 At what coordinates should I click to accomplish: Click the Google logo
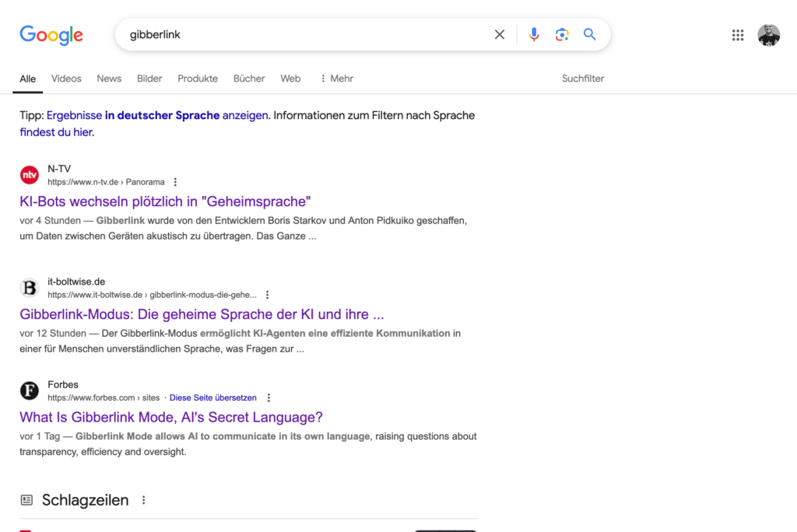51,35
